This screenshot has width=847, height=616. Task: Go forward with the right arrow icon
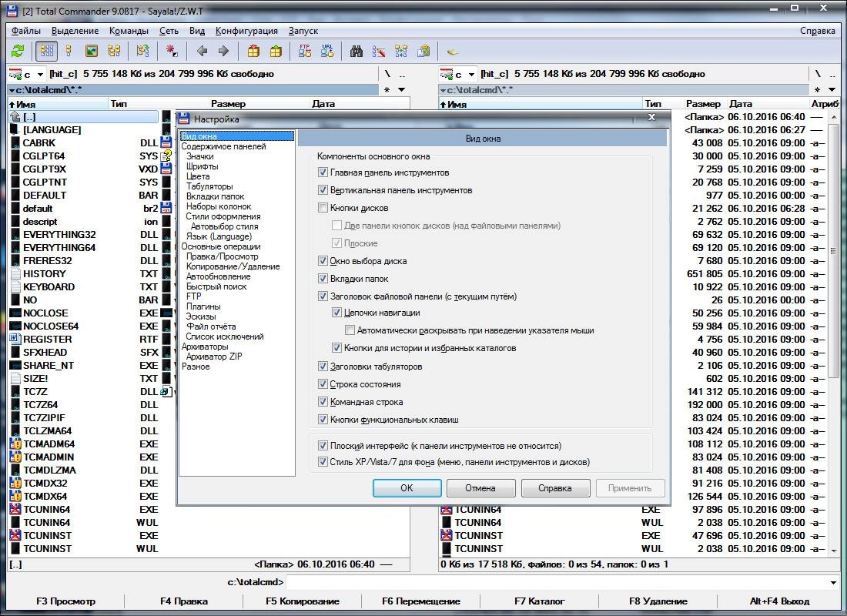click(223, 52)
